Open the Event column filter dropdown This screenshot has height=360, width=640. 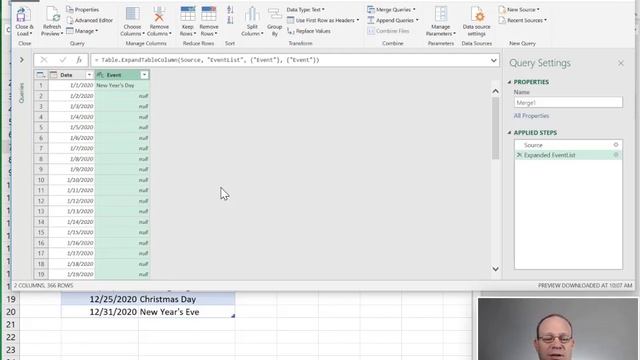(144, 75)
